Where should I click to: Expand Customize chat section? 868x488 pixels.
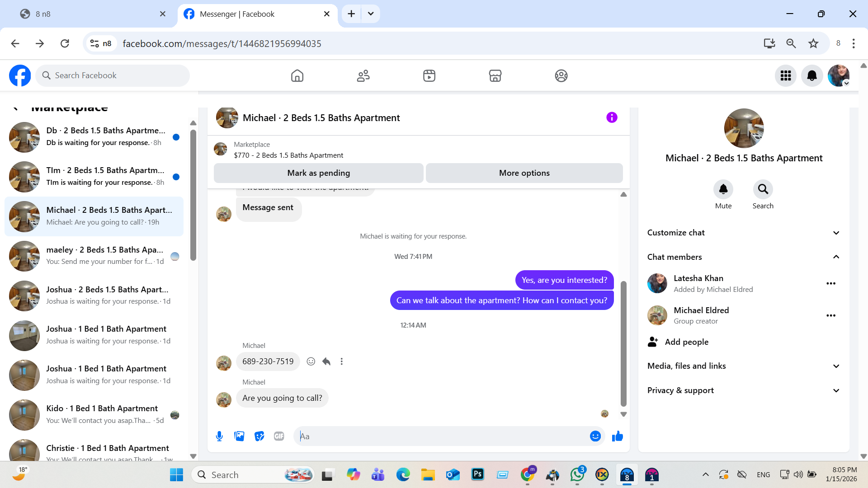836,233
